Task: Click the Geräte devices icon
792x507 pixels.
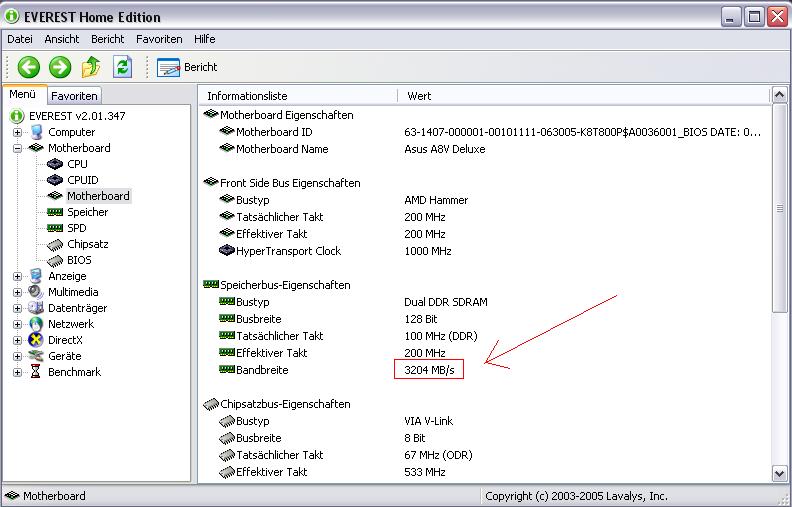Action: tap(36, 356)
